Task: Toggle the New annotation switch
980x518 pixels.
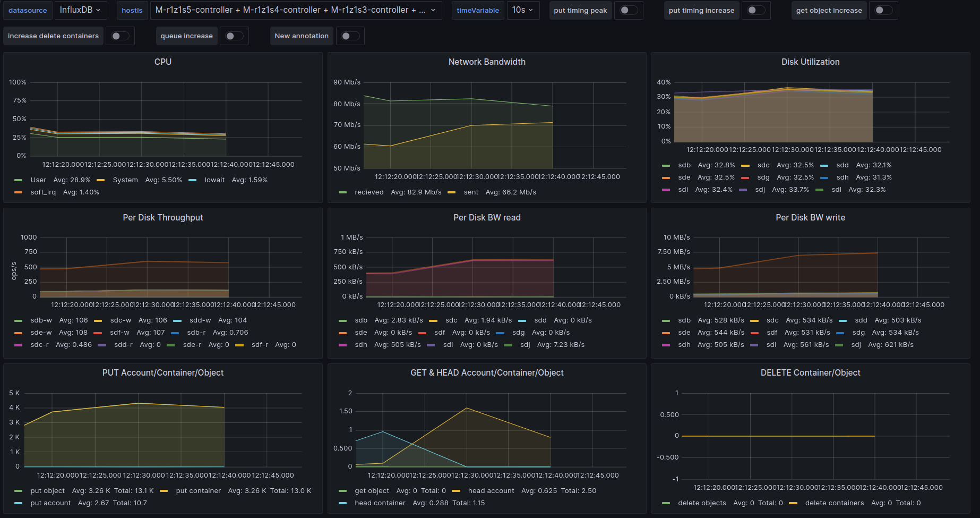Action: pos(350,36)
